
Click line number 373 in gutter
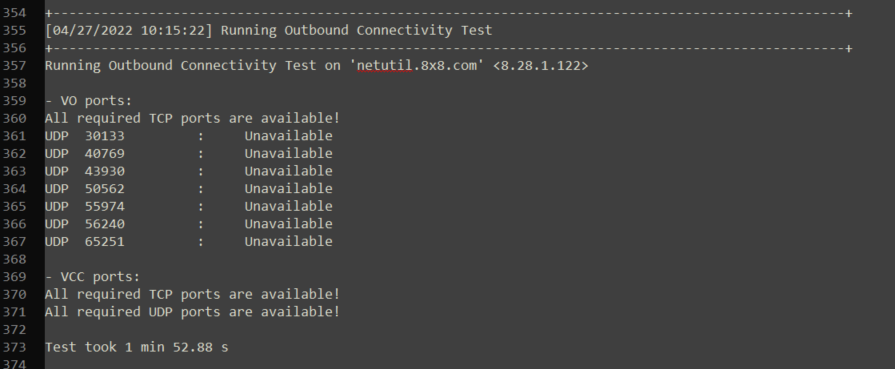14,347
